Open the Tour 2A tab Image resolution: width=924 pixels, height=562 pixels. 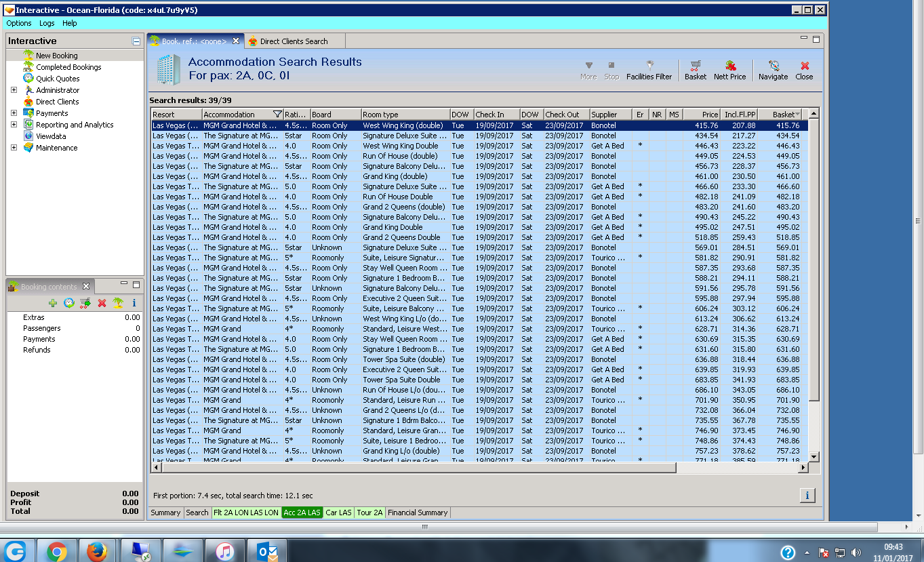point(370,513)
